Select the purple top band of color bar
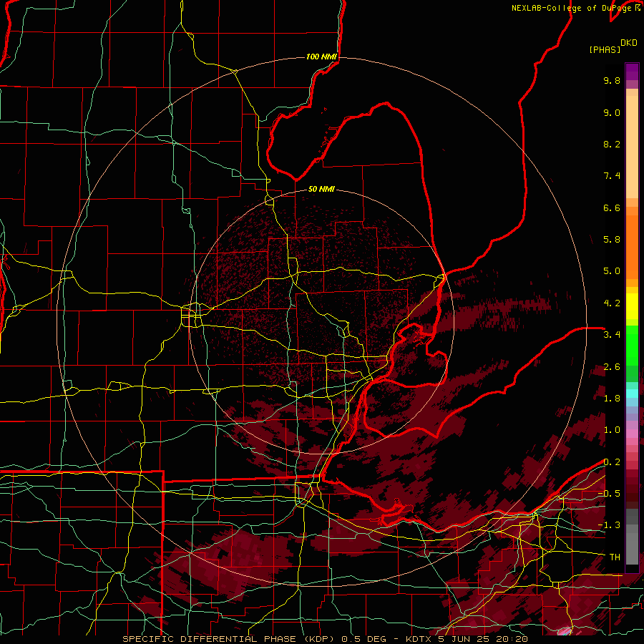This screenshot has height=644, width=644. point(632,72)
